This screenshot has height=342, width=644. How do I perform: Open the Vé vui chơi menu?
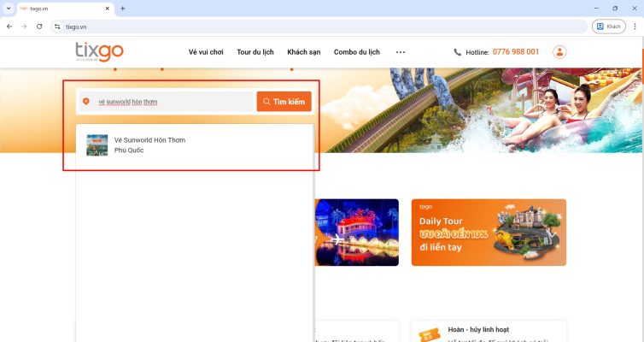206,52
